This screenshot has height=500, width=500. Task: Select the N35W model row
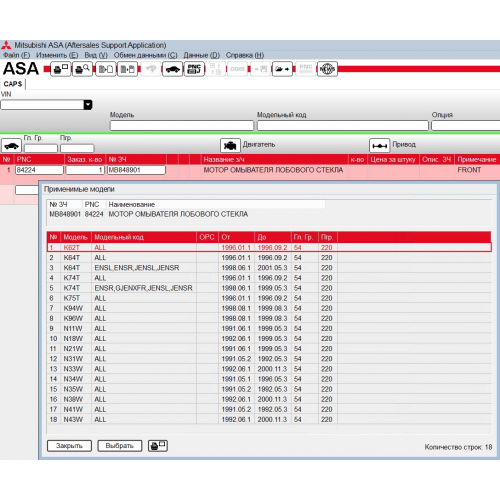[269, 389]
